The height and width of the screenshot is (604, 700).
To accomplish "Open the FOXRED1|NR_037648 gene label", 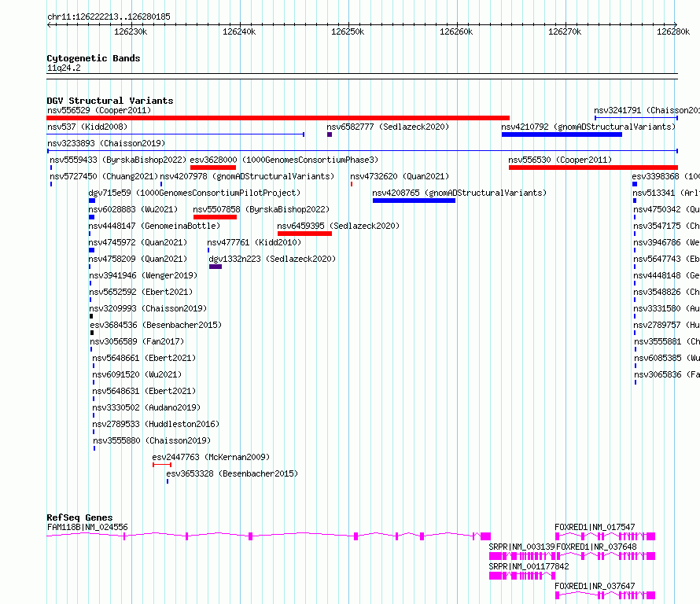I will [x=596, y=547].
